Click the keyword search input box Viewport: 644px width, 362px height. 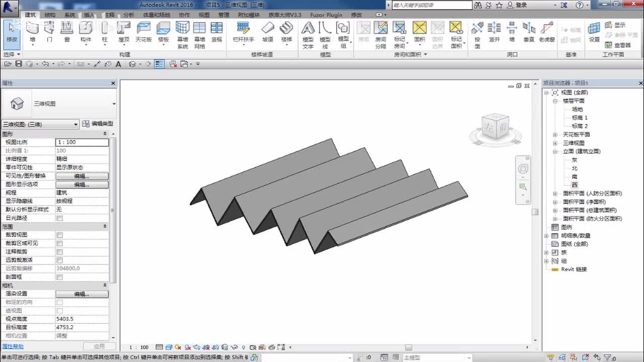pos(432,5)
